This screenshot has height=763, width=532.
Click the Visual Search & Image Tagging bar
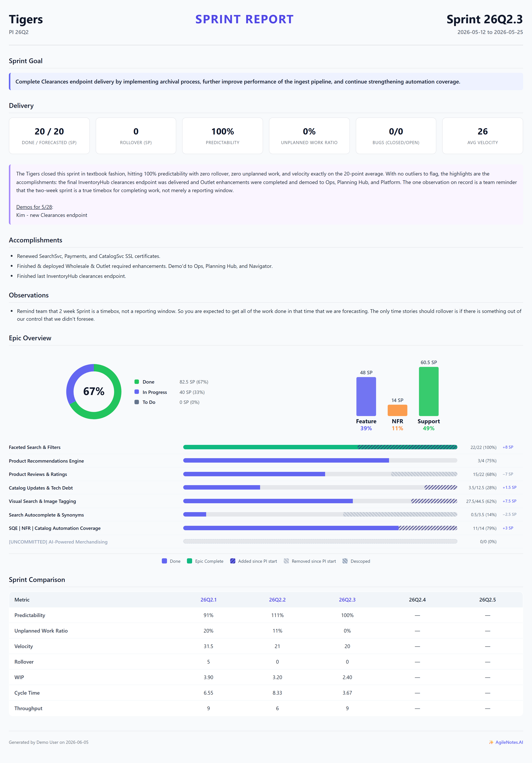320,501
